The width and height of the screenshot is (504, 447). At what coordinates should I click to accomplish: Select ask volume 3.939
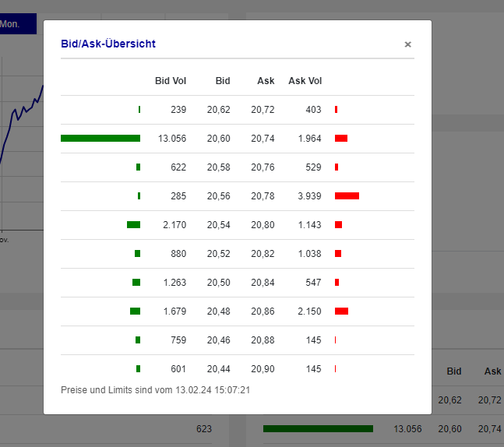(x=309, y=196)
